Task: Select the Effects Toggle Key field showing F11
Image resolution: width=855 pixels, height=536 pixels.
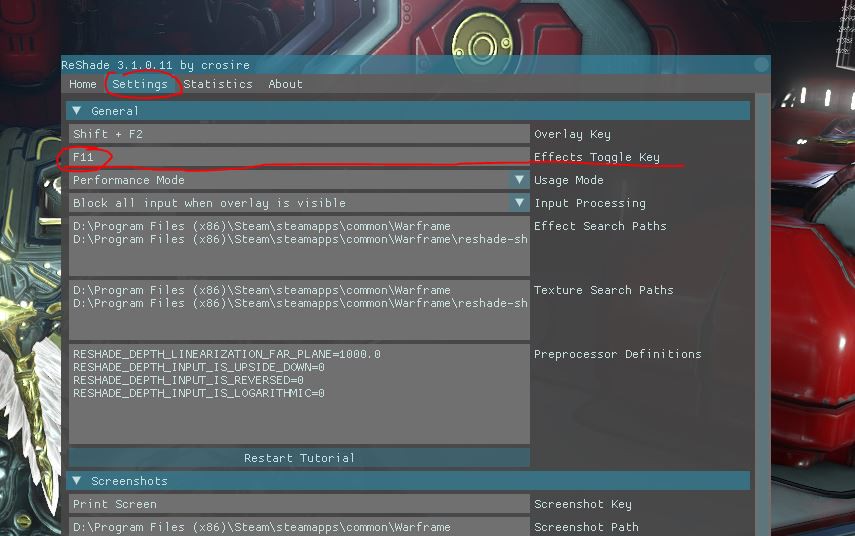Action: coord(299,157)
